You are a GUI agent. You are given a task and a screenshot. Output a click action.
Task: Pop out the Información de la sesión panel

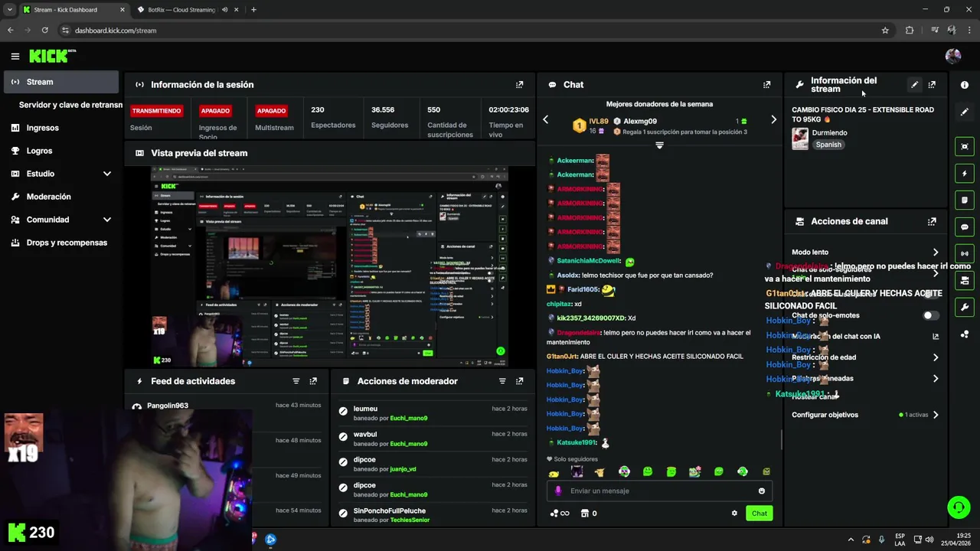pos(519,85)
